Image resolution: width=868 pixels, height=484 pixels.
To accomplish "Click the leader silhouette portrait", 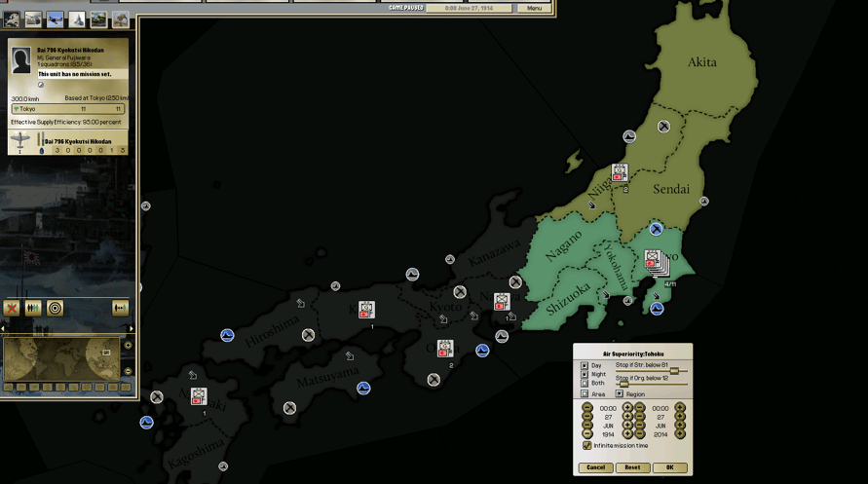I will pos(21,60).
